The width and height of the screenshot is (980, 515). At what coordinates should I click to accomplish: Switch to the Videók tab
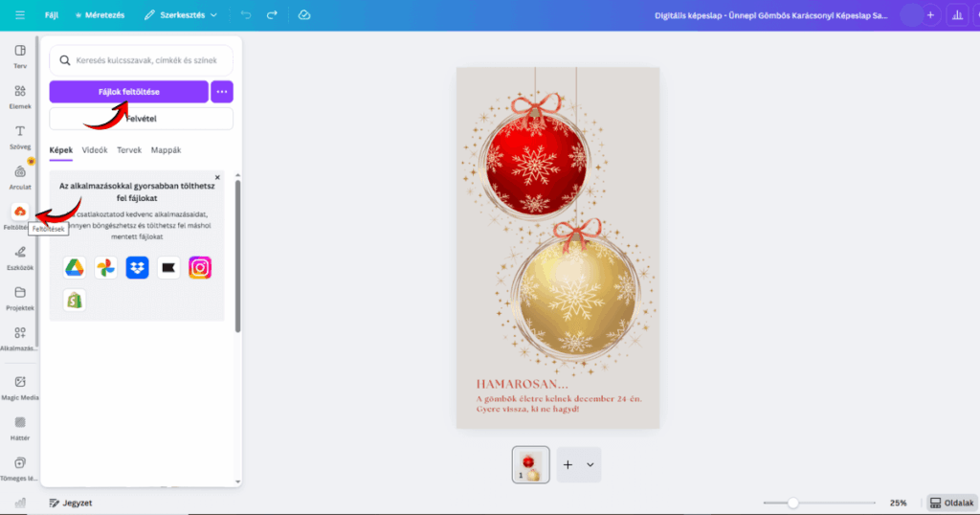click(95, 150)
